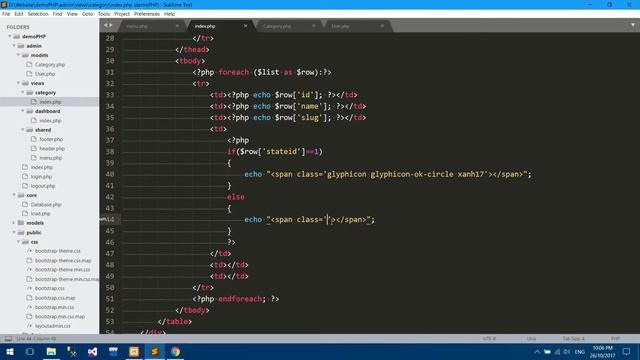
Task: Open menu.php in shared folder
Action: [x=51, y=158]
